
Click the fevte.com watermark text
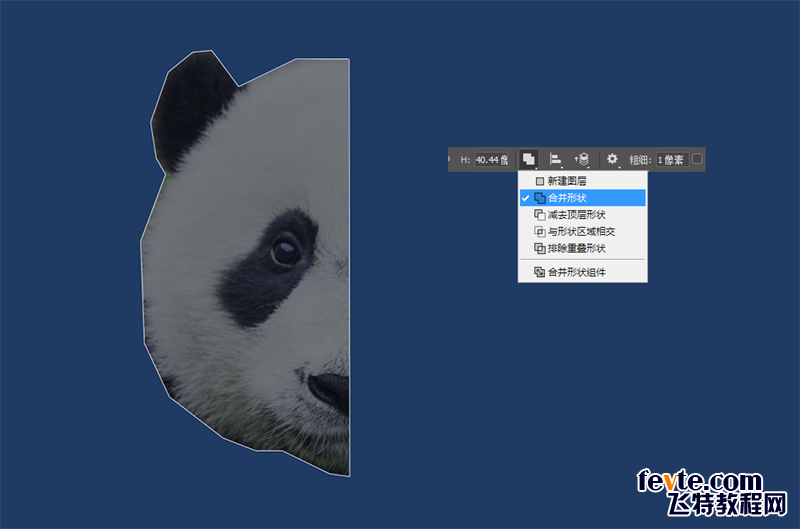(699, 481)
